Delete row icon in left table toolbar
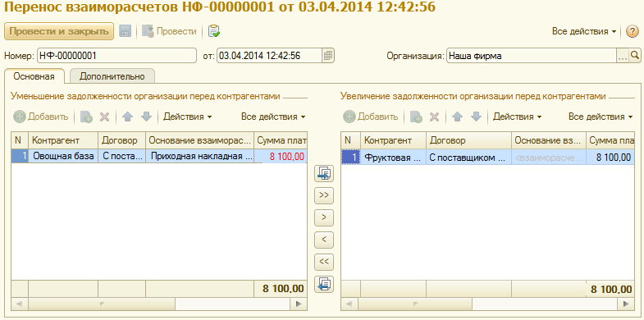Image resolution: width=644 pixels, height=320 pixels. pos(105,117)
